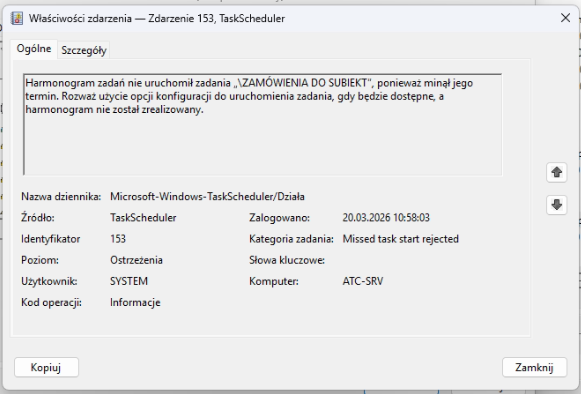Viewport: 581px width, 394px height.
Task: Click the Kopiuj button
Action: coord(46,367)
